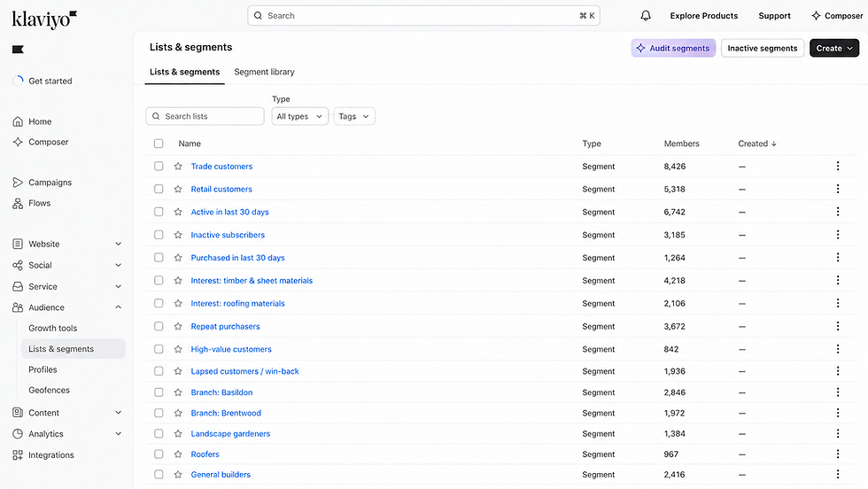Check the box for Active in last 30 days

[159, 212]
